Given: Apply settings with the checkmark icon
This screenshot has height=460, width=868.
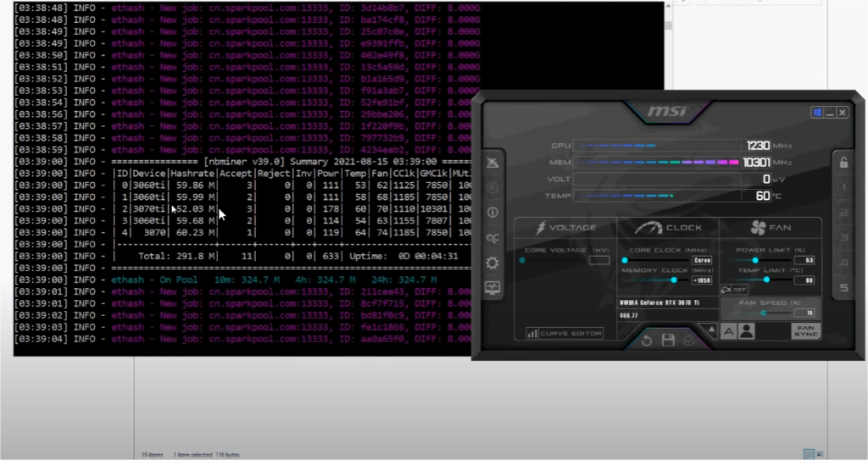Looking at the screenshot, I should tap(688, 341).
